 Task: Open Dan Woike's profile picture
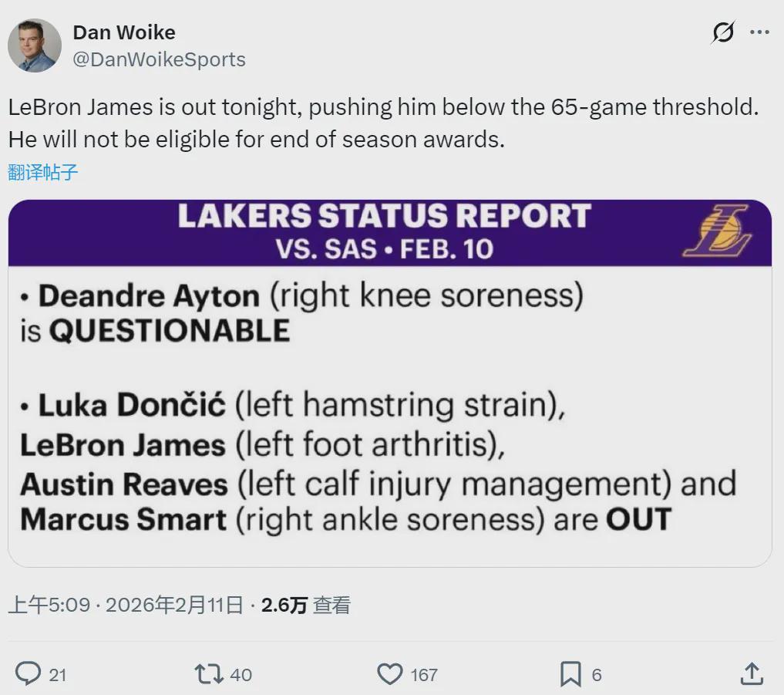pos(35,46)
